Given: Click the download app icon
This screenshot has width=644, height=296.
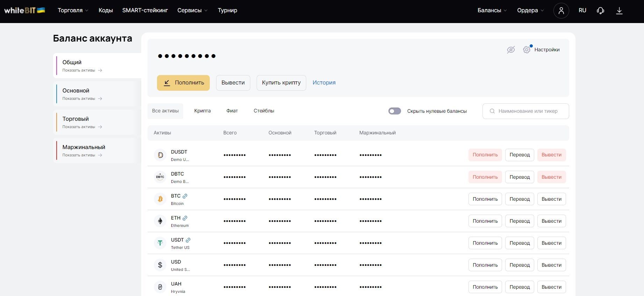Looking at the screenshot, I should tap(619, 10).
